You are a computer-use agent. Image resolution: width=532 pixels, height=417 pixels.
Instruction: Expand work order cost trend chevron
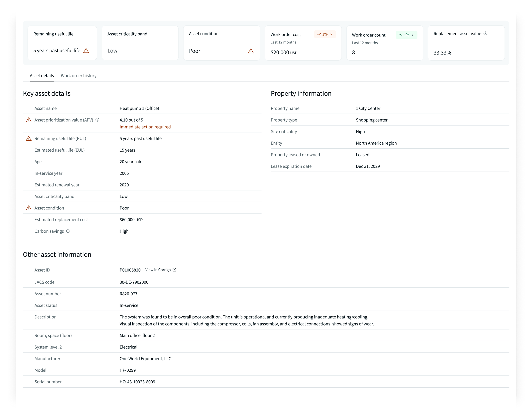(x=331, y=34)
